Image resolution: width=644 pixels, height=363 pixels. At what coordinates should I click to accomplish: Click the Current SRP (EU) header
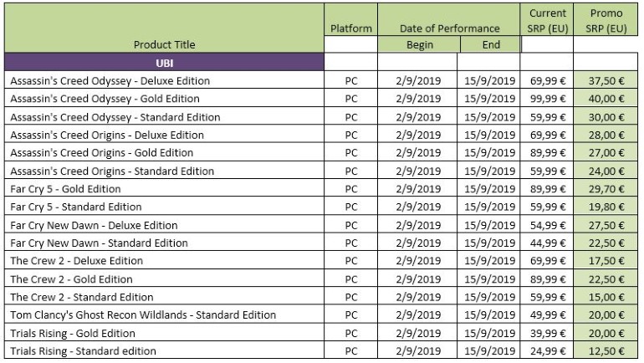[x=547, y=21]
